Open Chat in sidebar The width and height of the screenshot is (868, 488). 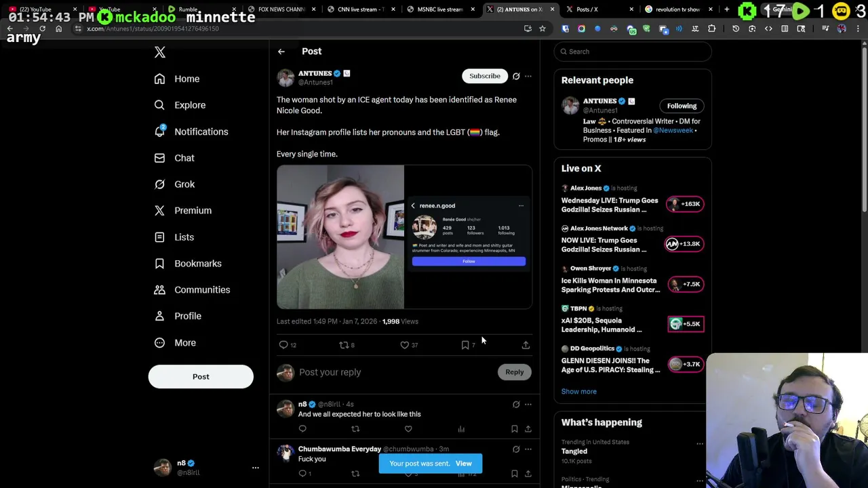[x=174, y=158]
